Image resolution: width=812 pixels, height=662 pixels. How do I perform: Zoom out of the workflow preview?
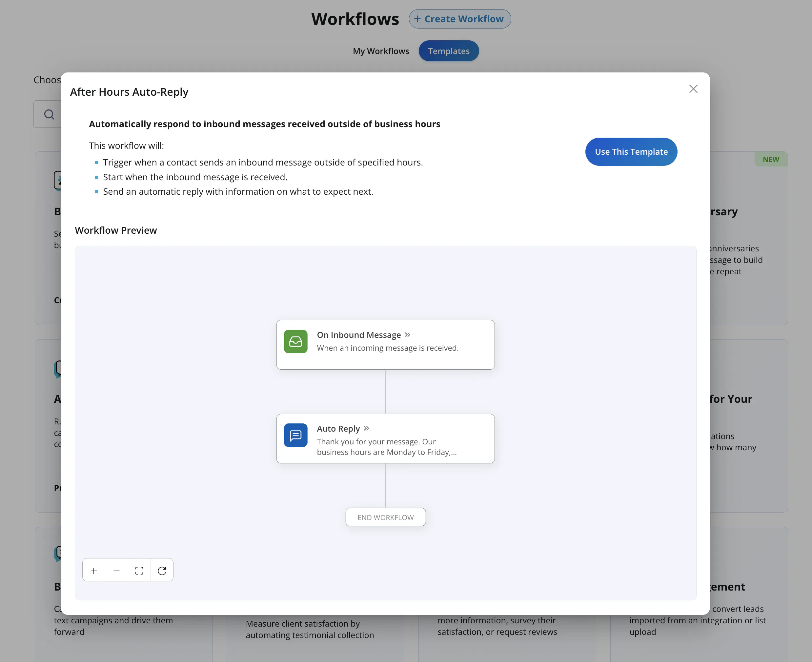116,571
